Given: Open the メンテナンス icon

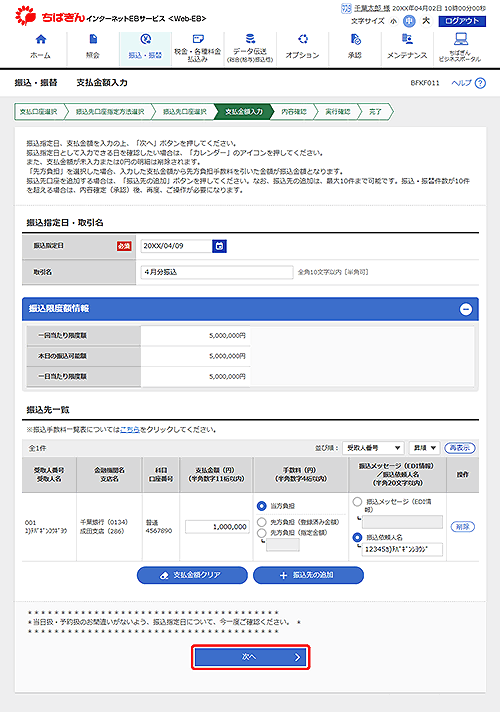Looking at the screenshot, I should pyautogui.click(x=407, y=39).
